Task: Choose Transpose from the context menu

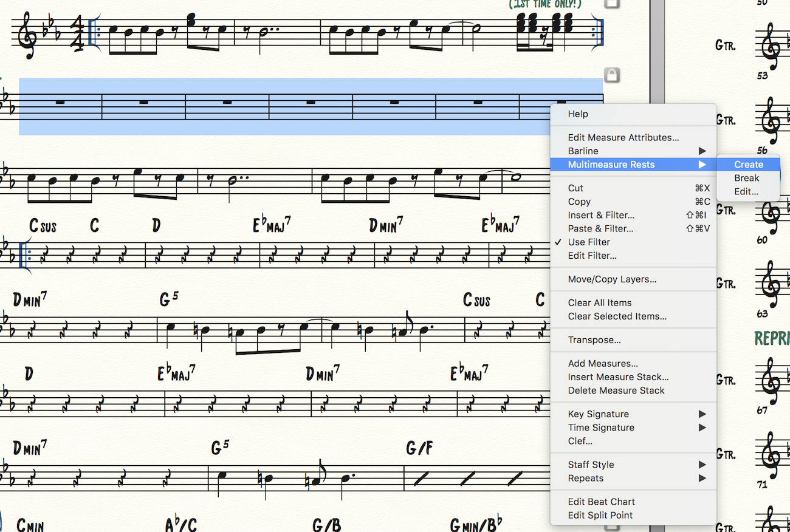Action: pyautogui.click(x=594, y=340)
